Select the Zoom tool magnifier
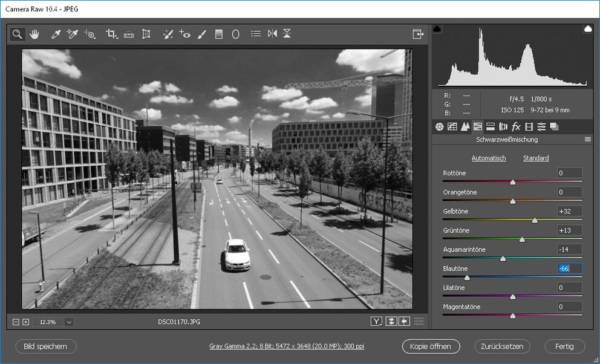The width and height of the screenshot is (600, 364). 17,34
